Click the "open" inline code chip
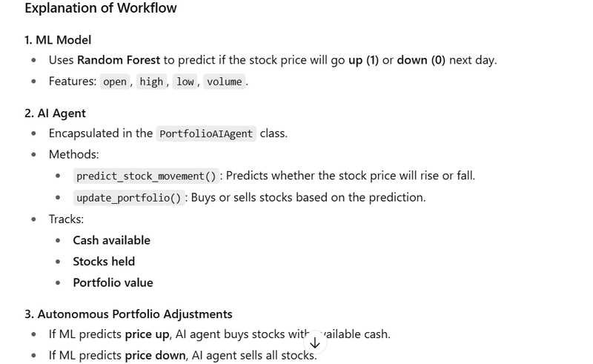The width and height of the screenshot is (593, 364). 115,82
